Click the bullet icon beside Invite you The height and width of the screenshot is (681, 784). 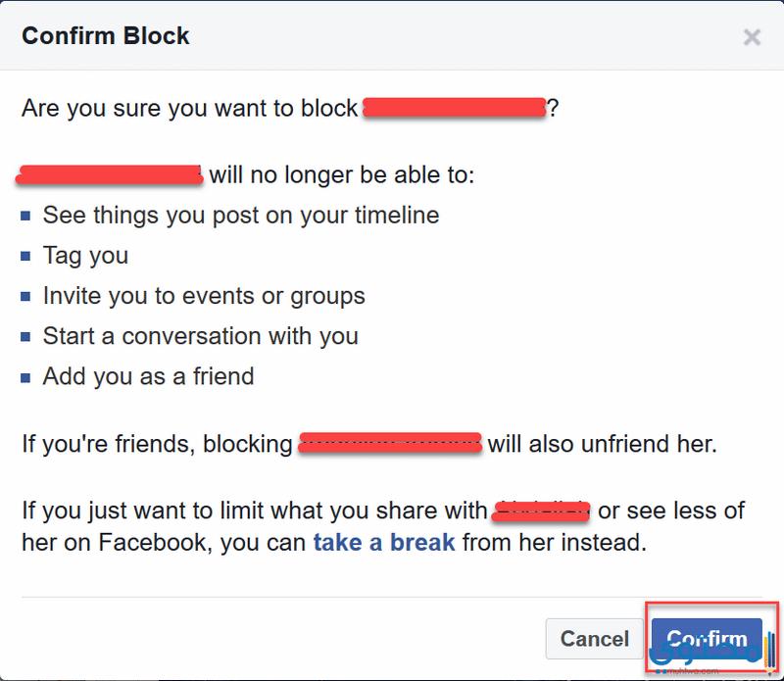25,297
